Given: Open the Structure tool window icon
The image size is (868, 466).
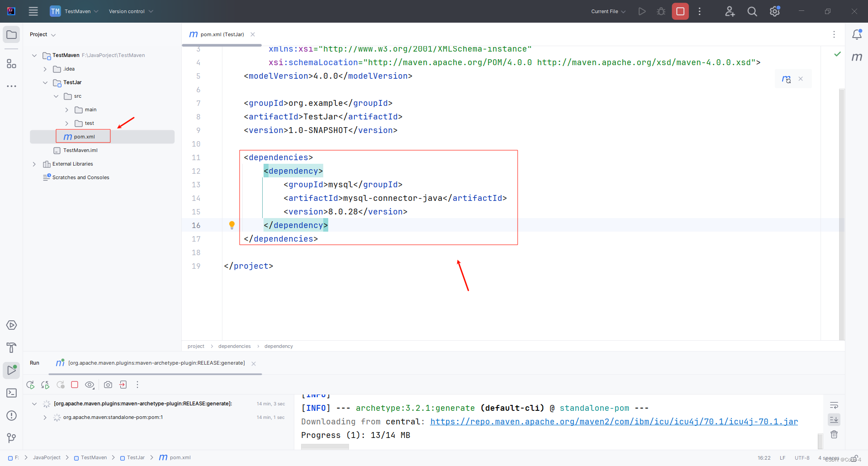Looking at the screenshot, I should coord(11,64).
